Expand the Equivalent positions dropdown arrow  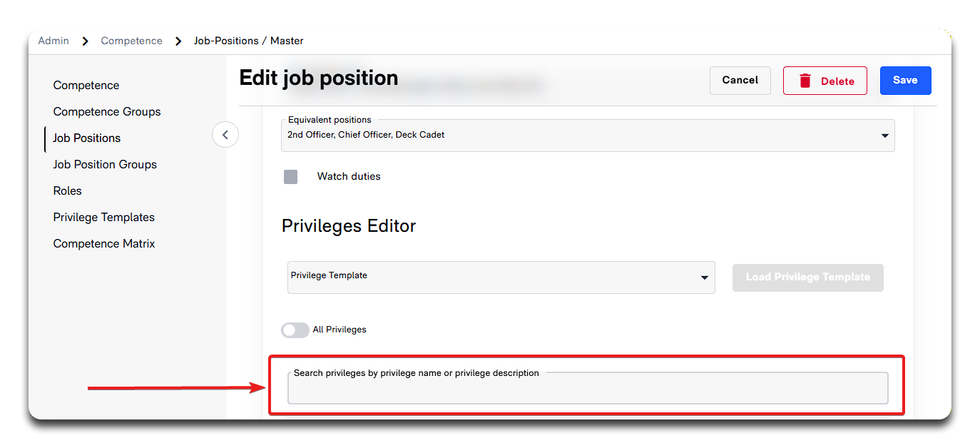[x=884, y=136]
